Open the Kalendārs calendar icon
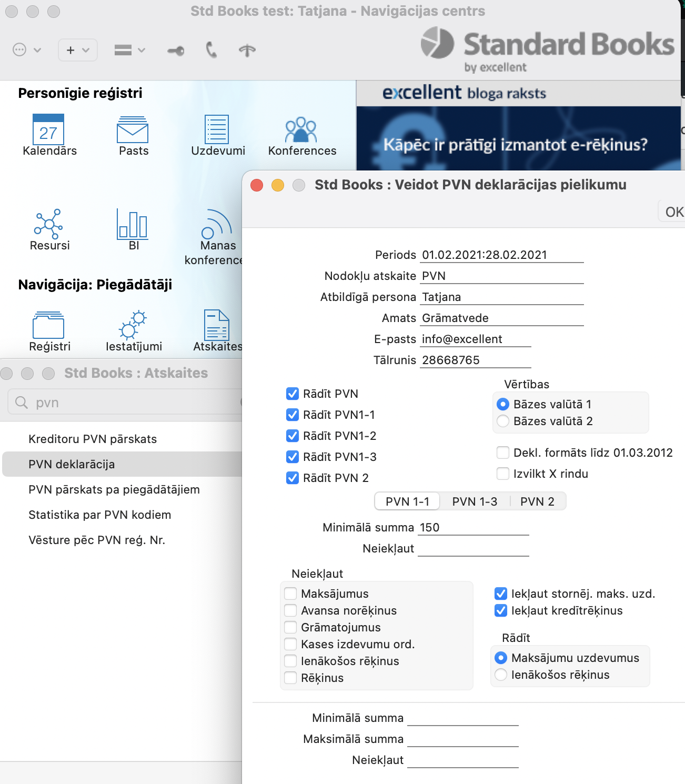Screen dimensions: 685x784 tap(48, 129)
